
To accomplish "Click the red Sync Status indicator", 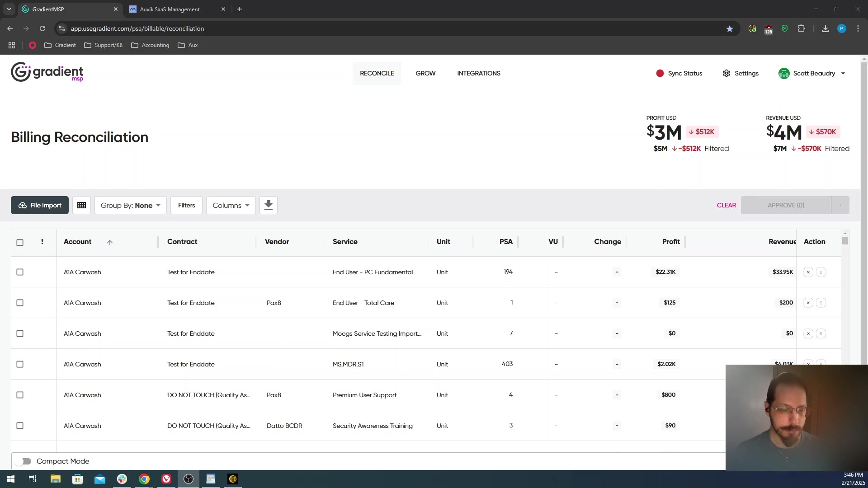I will [660, 73].
